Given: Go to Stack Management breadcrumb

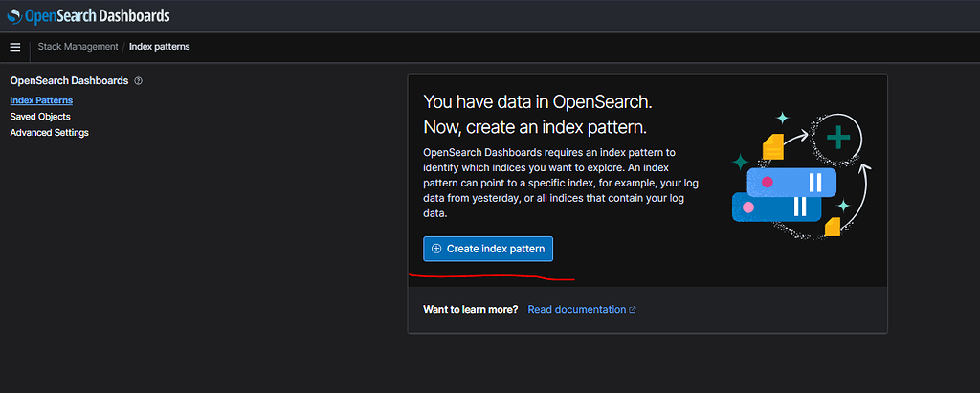Looking at the screenshot, I should (78, 47).
